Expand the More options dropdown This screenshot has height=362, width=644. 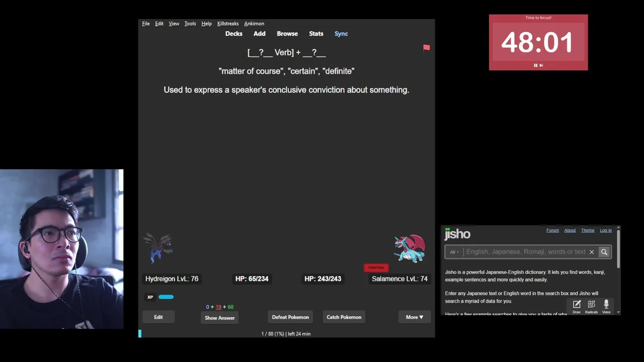tap(415, 317)
